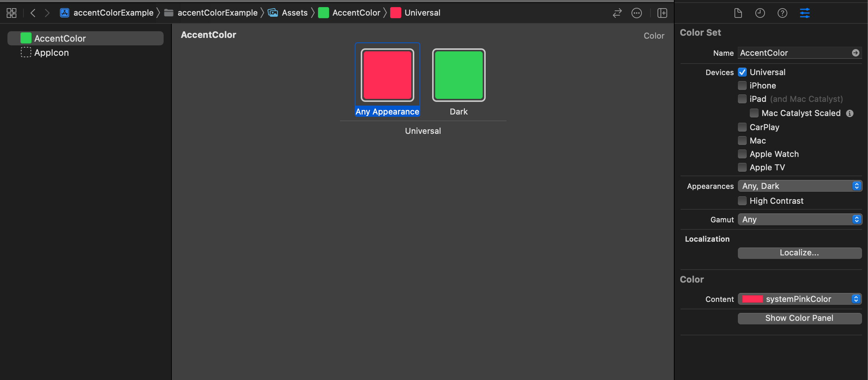Screen dimensions: 868x380
Task: Click the AccentColor heading in editor
Action: tap(209, 35)
